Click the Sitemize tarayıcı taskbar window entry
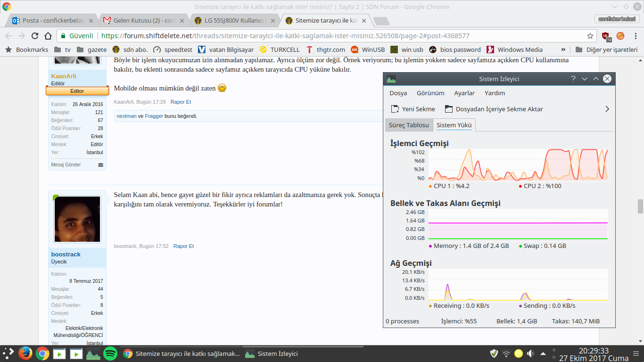Screen dimensions: 644x362 pyautogui.click(x=182, y=354)
